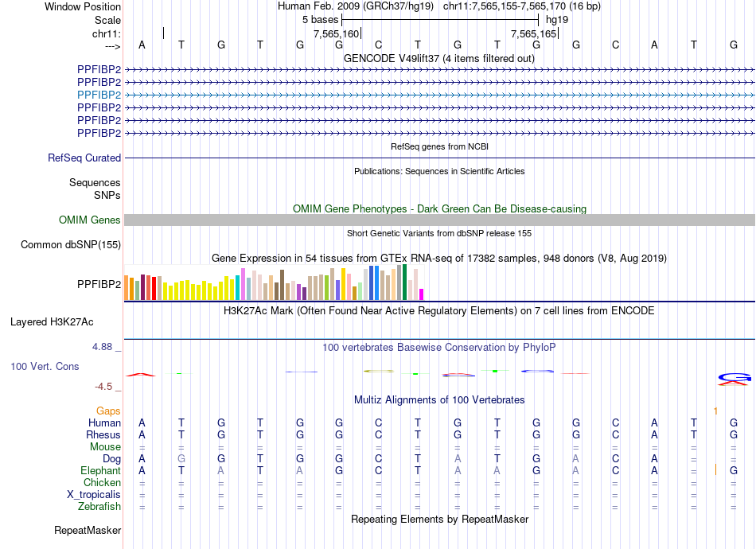756x549 pixels.
Task: Click the 'RefSeq genes from NCBI' title
Action: (439, 146)
